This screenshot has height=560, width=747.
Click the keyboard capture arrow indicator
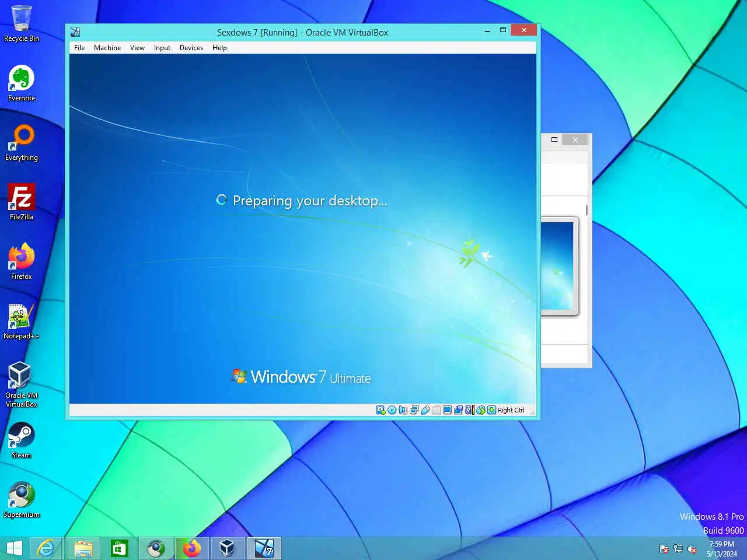point(492,410)
